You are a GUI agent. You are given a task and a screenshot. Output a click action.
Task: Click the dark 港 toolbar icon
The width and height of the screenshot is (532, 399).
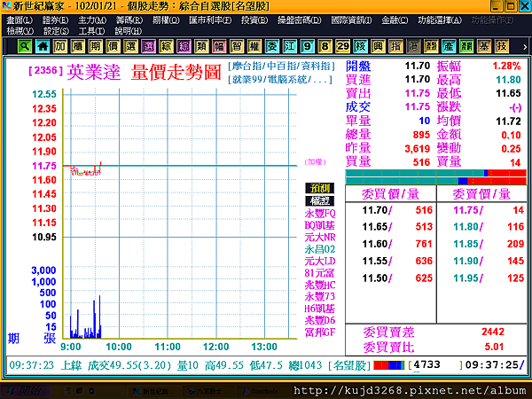click(413, 46)
